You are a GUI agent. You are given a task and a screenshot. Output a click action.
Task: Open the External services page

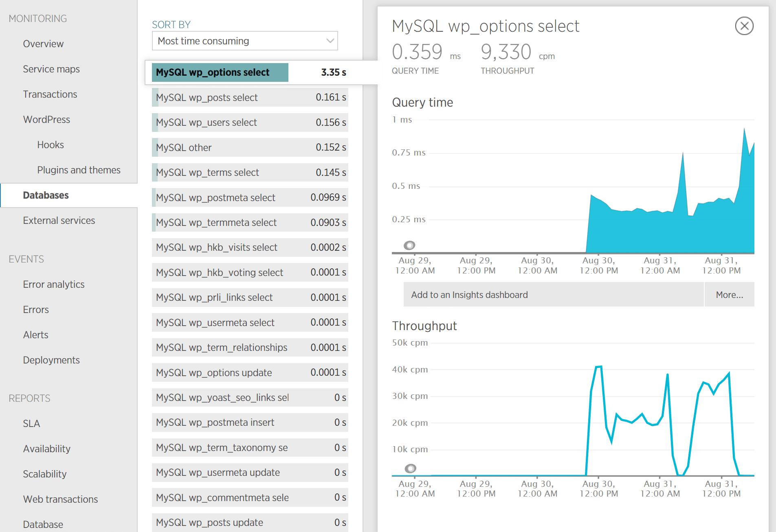tap(59, 220)
